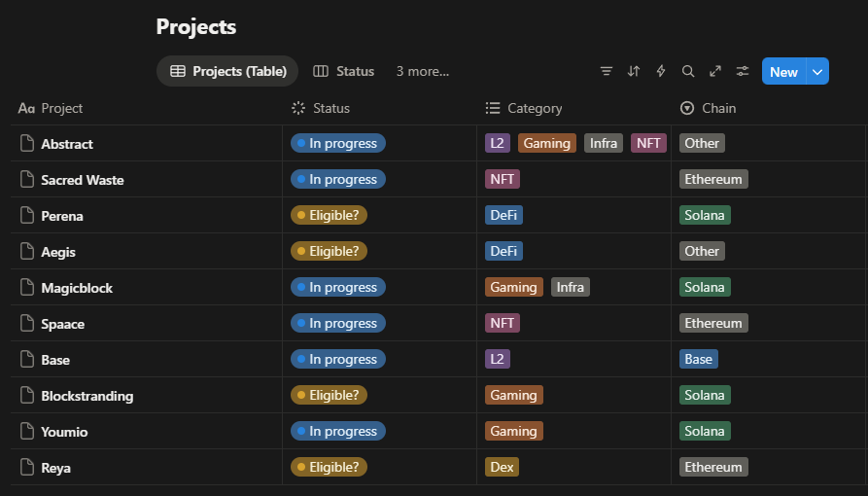Click the search magnifier icon
The image size is (868, 496).
(688, 71)
